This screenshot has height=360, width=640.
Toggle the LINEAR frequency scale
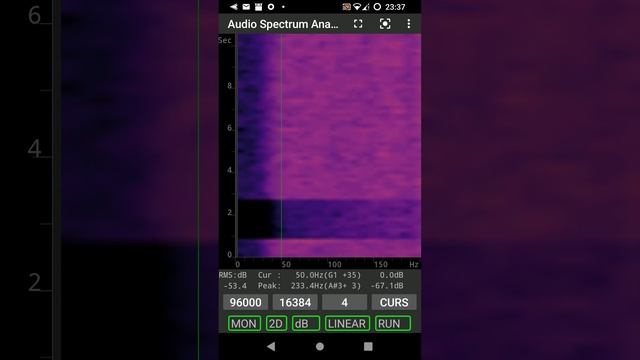(347, 324)
